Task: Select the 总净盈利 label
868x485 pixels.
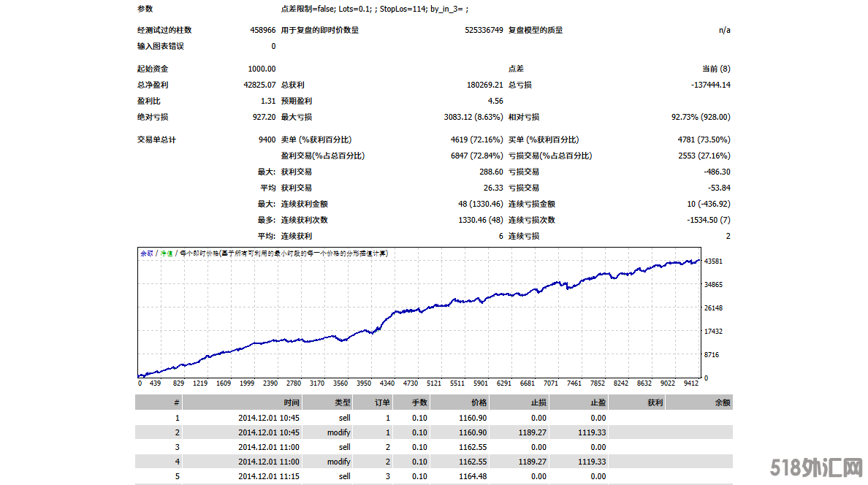Action: [x=153, y=85]
